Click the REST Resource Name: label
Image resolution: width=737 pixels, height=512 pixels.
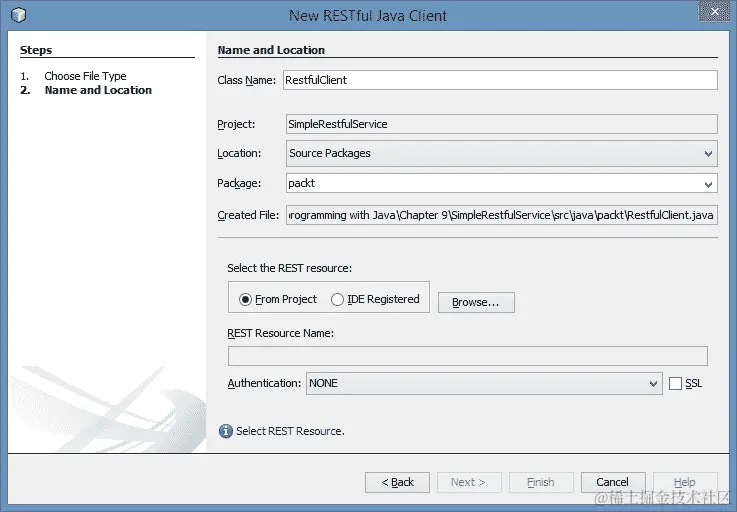click(x=280, y=333)
